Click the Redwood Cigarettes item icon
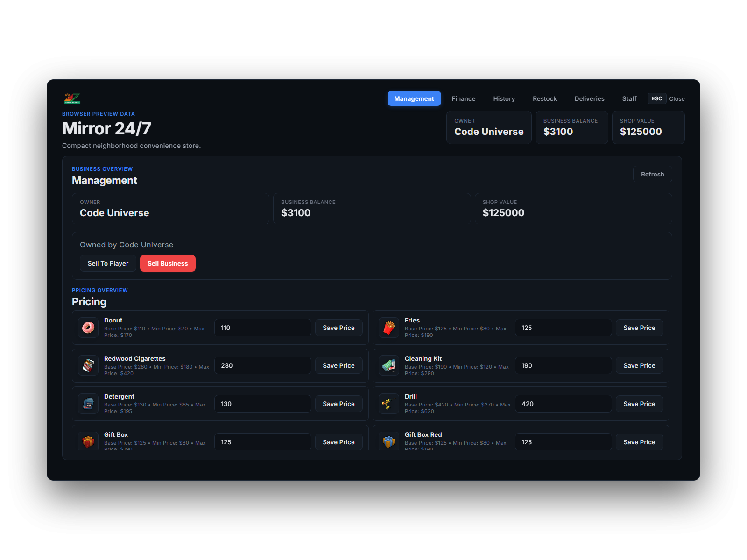The width and height of the screenshot is (747, 560). pos(88,366)
